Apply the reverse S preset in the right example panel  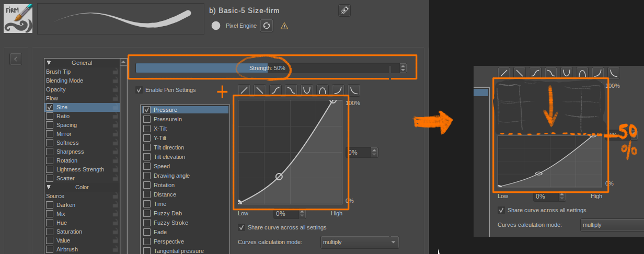pos(551,72)
